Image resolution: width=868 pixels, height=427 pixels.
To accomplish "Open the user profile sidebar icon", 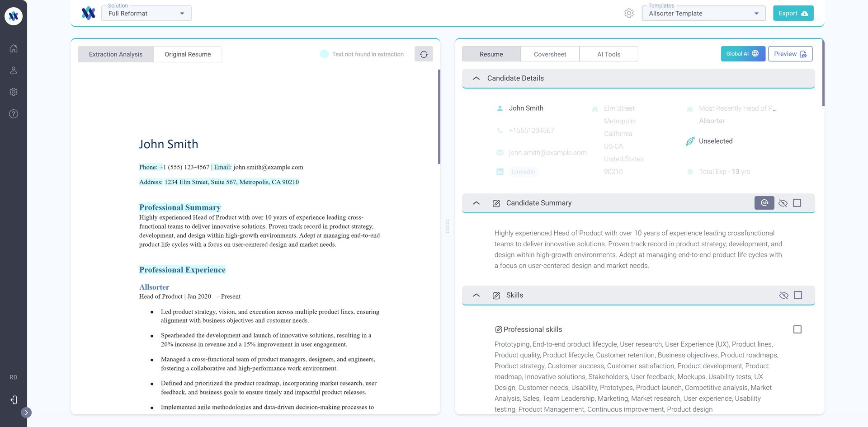I will pyautogui.click(x=14, y=70).
